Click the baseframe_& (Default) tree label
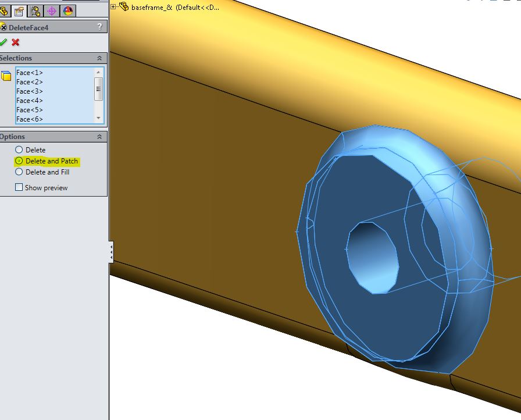This screenshot has width=521, height=420. click(175, 8)
